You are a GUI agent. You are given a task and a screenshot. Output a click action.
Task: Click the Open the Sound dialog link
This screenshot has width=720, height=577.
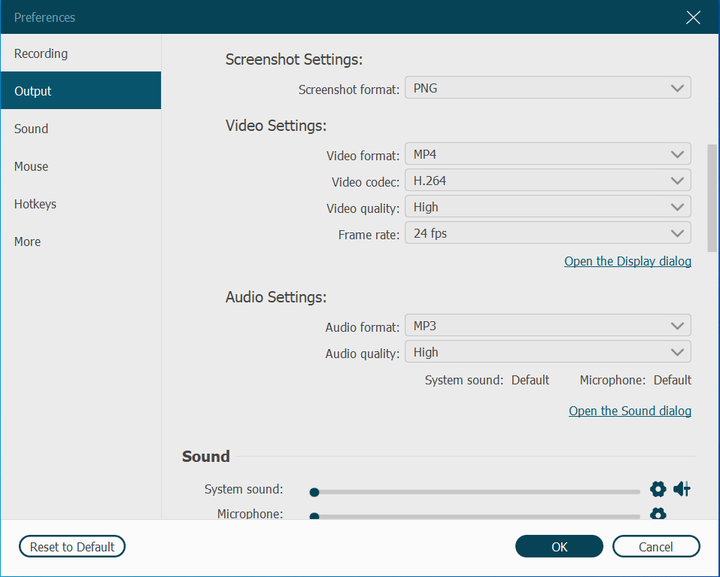629,411
